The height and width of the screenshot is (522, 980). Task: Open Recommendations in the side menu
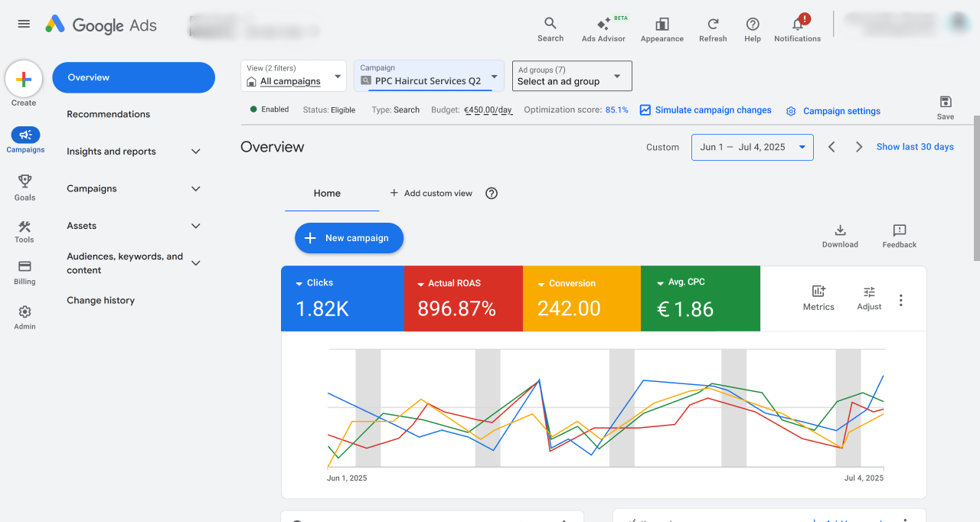pos(109,114)
